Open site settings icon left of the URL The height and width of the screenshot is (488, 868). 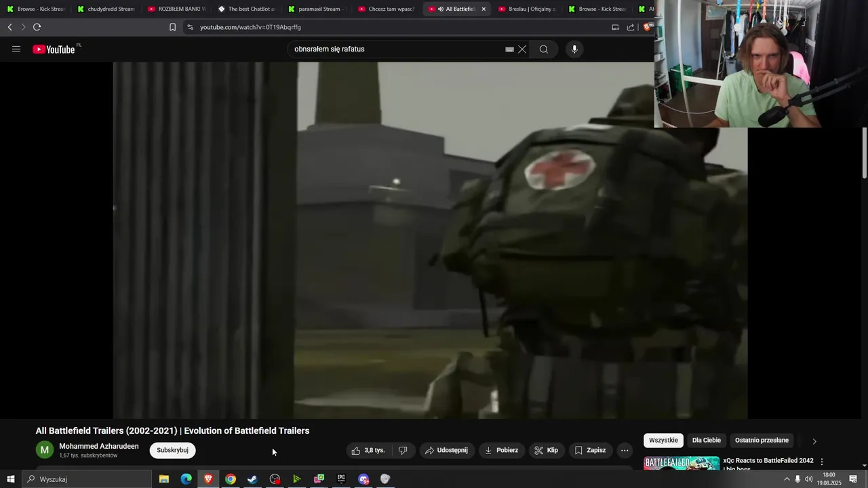tap(190, 27)
